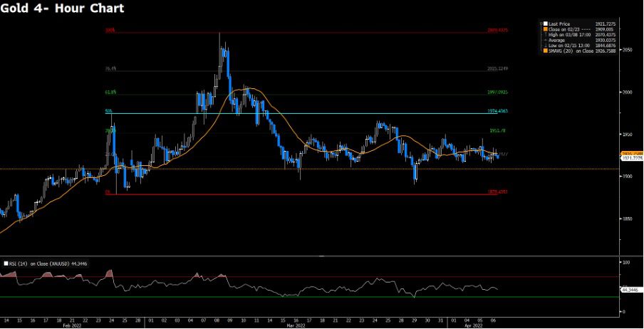Click the 61.8% Fibonacci level label
The image size is (644, 329).
click(x=110, y=93)
